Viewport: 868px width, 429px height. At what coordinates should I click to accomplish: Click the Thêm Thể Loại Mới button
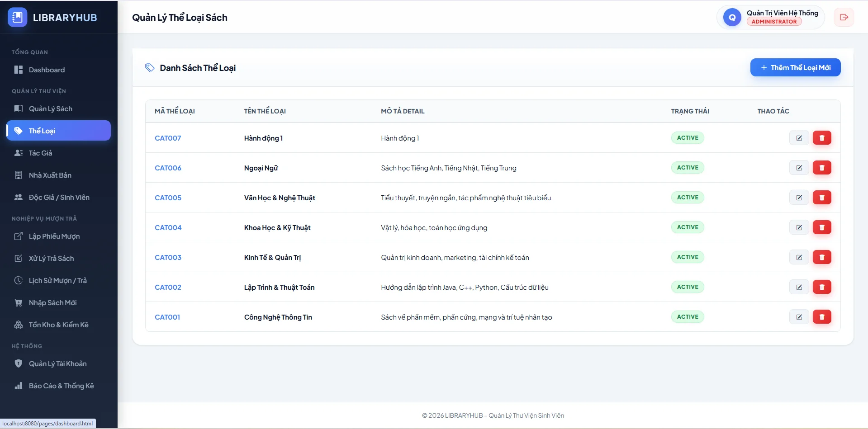pyautogui.click(x=795, y=67)
